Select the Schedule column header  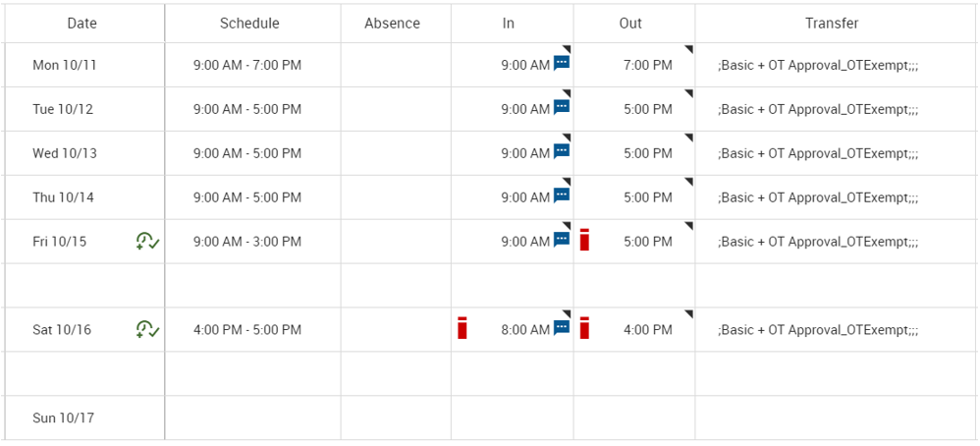pyautogui.click(x=249, y=24)
